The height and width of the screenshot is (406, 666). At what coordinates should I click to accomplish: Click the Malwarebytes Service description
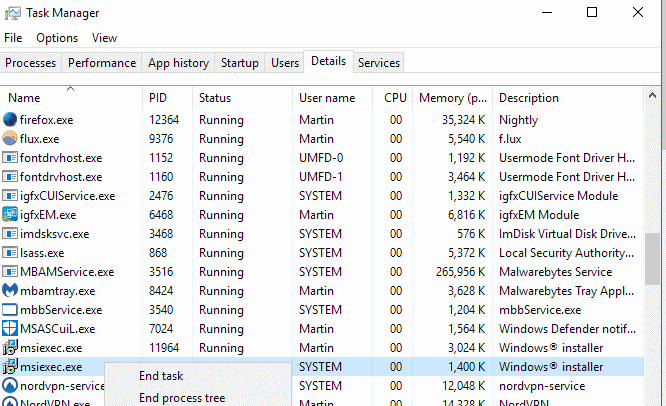click(x=556, y=272)
